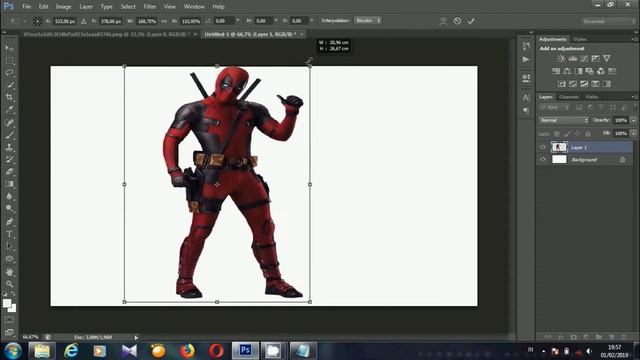Expand the status bar info arrow
640x360 pixels.
coord(136,338)
